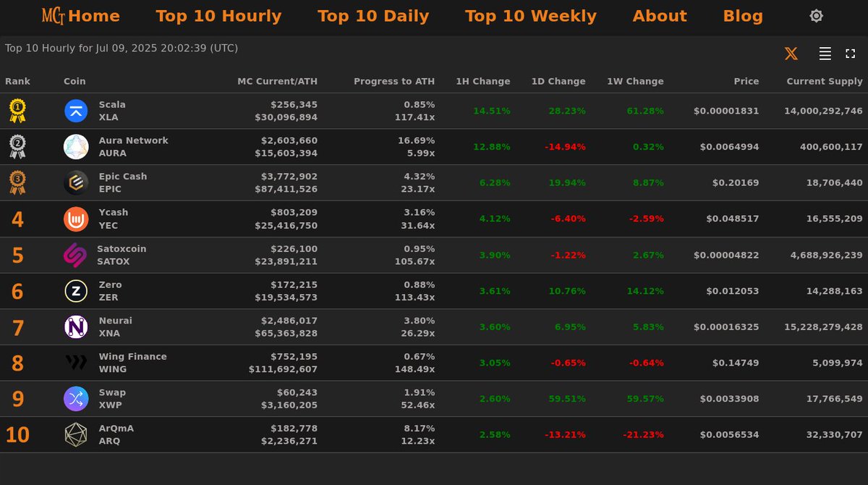868x485 pixels.
Task: Sort by 1W Change column header
Action: click(635, 82)
